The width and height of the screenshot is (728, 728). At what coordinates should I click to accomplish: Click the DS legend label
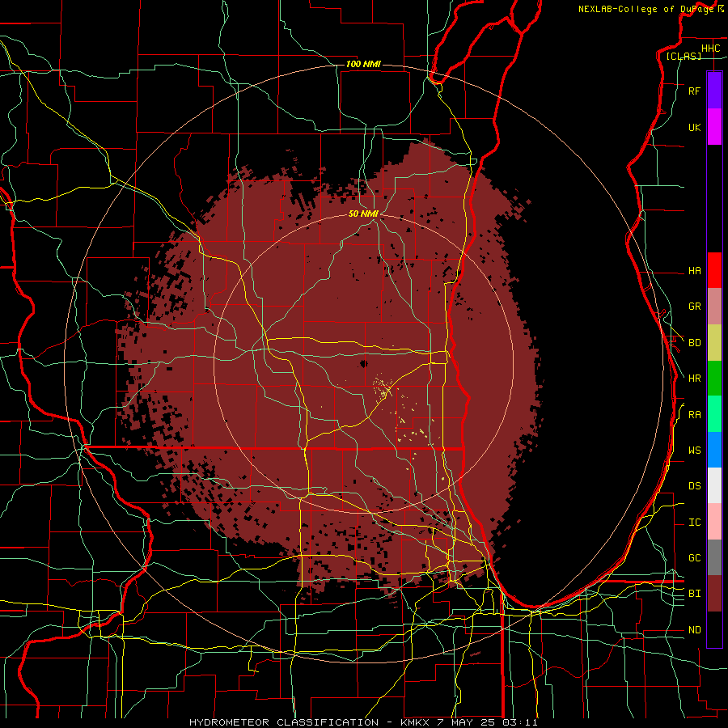tap(694, 485)
